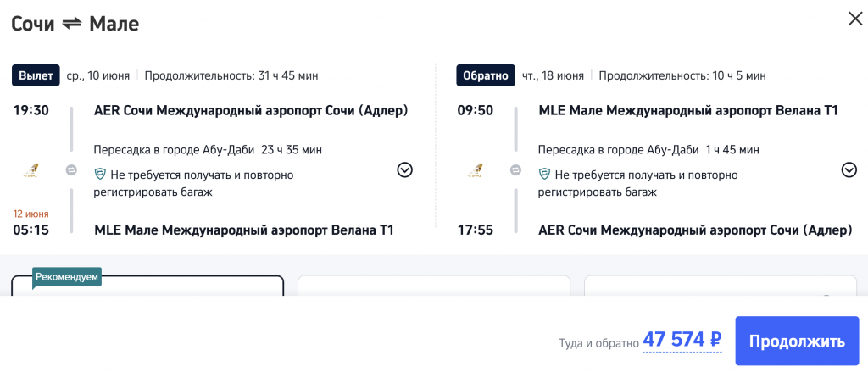
Task: Select the Обратно badge
Action: pos(485,75)
